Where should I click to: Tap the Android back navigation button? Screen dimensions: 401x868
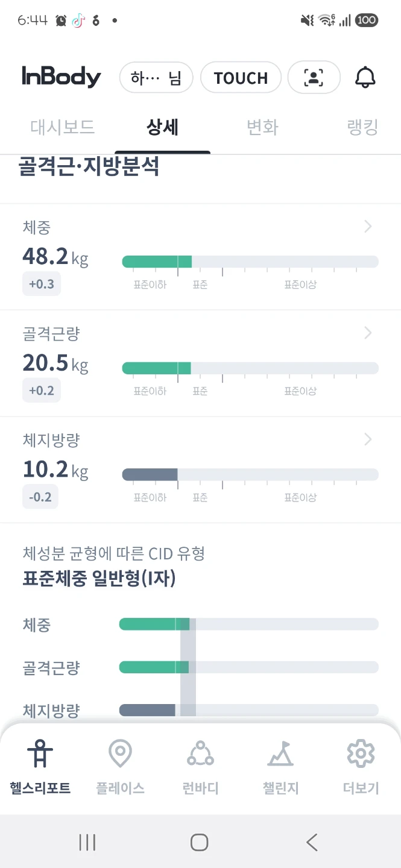(312, 842)
